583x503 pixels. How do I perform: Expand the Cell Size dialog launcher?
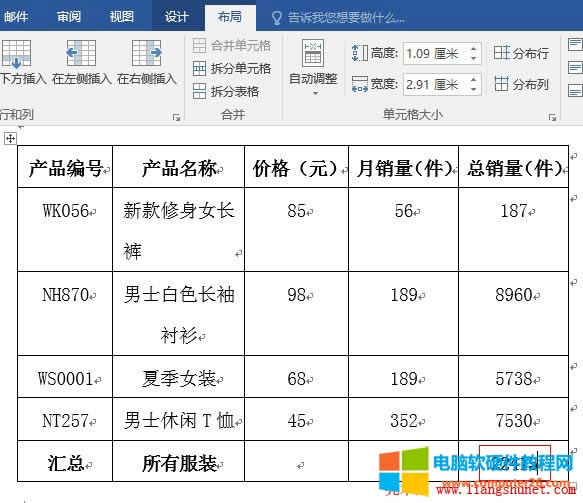553,117
